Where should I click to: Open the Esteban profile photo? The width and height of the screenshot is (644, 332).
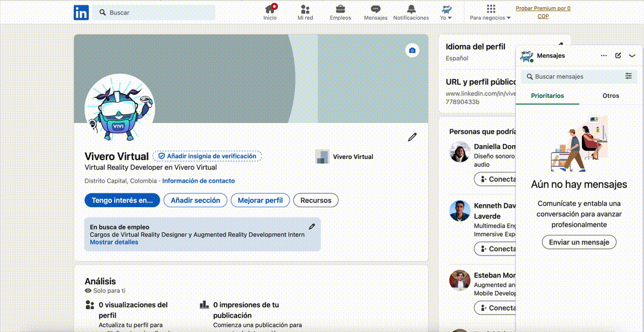(x=460, y=280)
